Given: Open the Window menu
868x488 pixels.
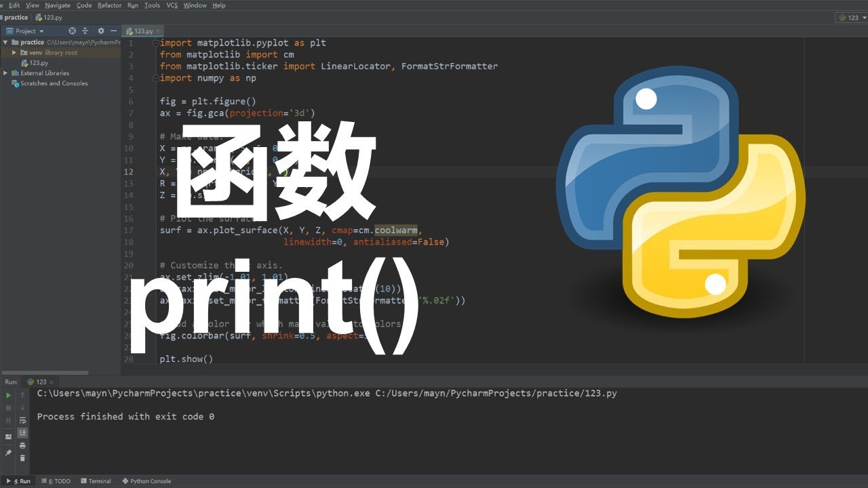Looking at the screenshot, I should tap(195, 5).
